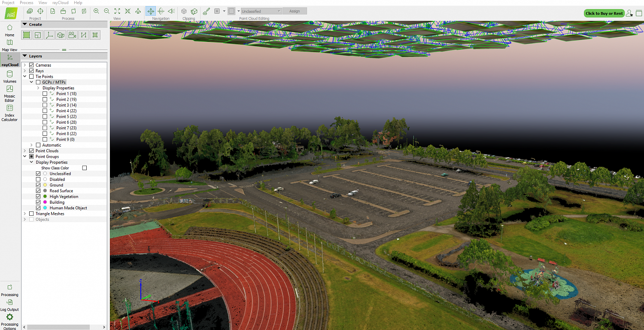This screenshot has height=330, width=644.
Task: Select the airplane view icon
Action: tap(138, 11)
